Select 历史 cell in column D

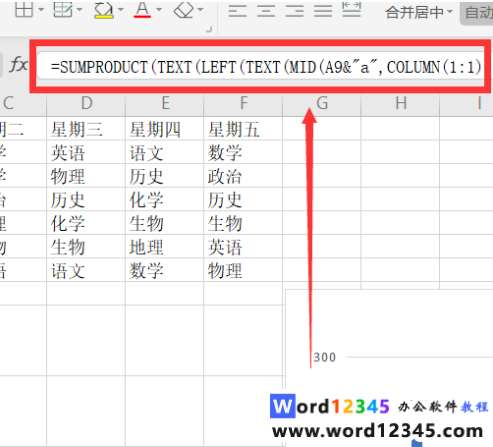coord(86,199)
